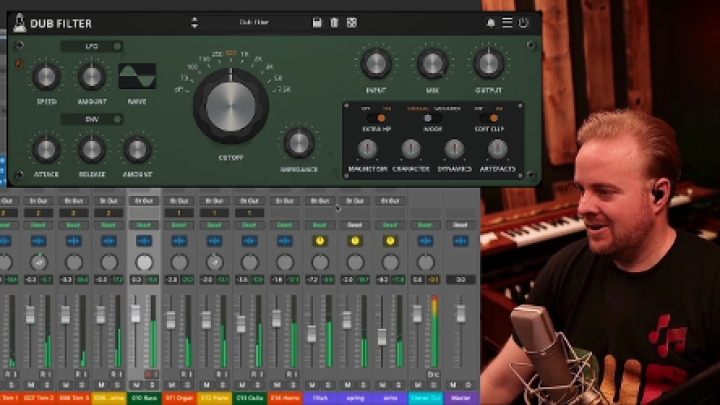Click the LFO Speed knob
Screen dimensions: 720x405
(x=46, y=76)
